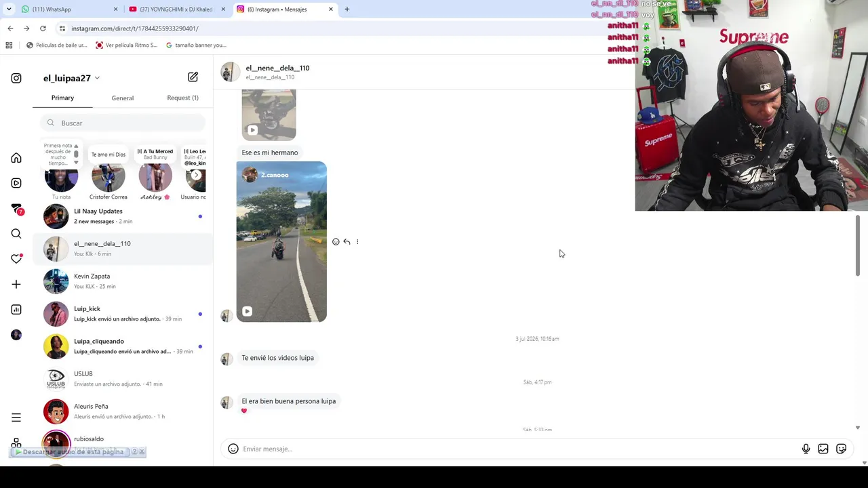Click the browser forward arrow
Screen dimensions: 868x488
(x=26, y=28)
